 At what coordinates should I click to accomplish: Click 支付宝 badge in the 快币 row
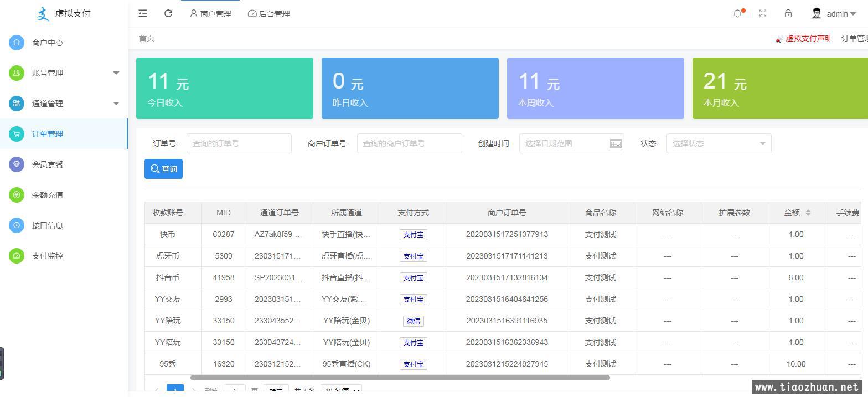tap(414, 235)
